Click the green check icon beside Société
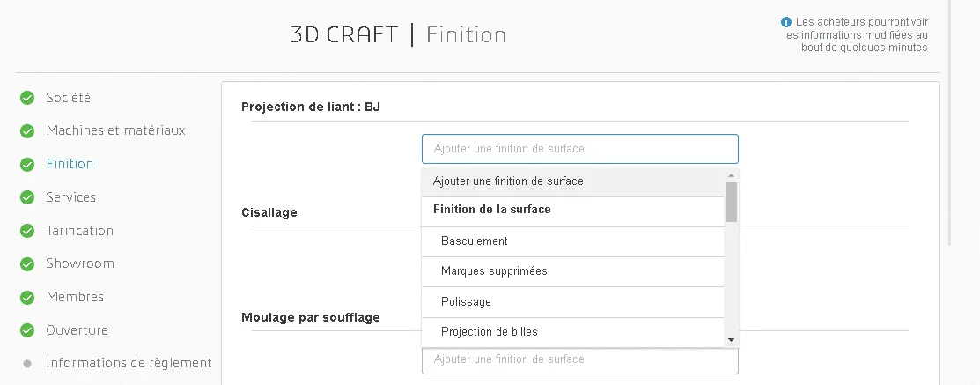The height and width of the screenshot is (385, 980). [27, 98]
